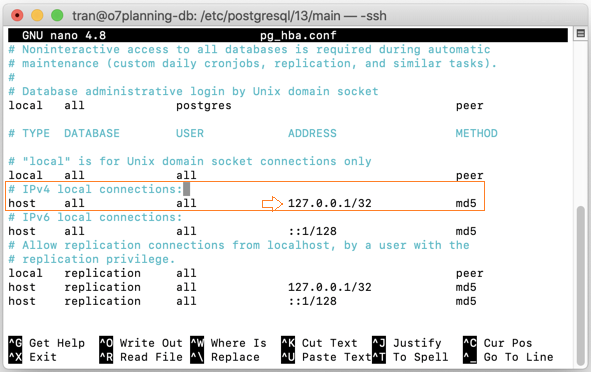This screenshot has width=591, height=372.
Task: Select the ^O Write Out shortcut
Action: tap(141, 343)
